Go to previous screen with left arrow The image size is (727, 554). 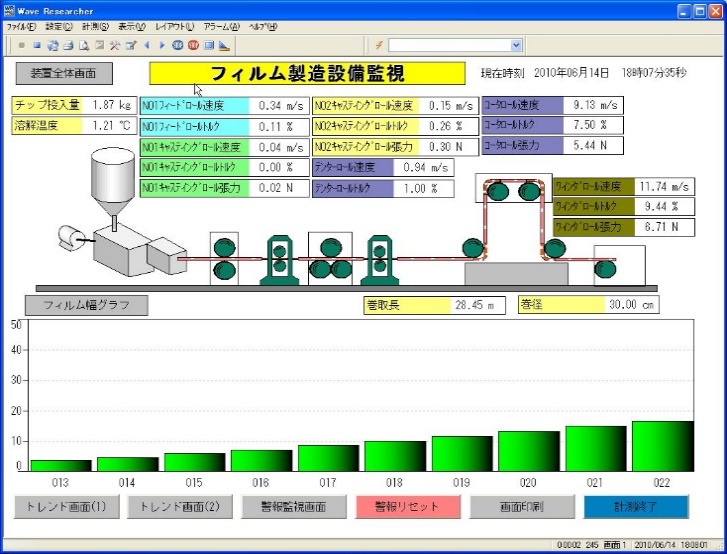tap(147, 45)
